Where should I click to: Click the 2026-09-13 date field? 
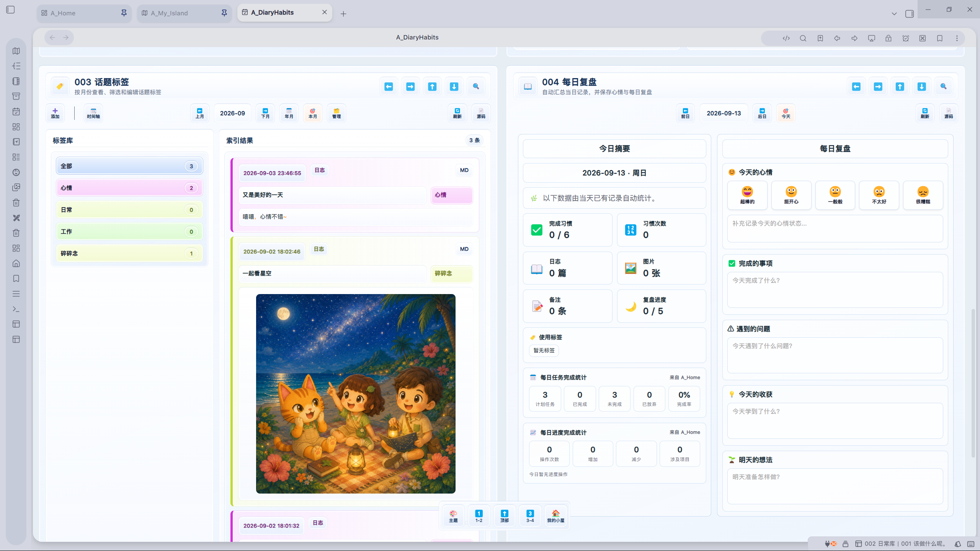pos(724,113)
